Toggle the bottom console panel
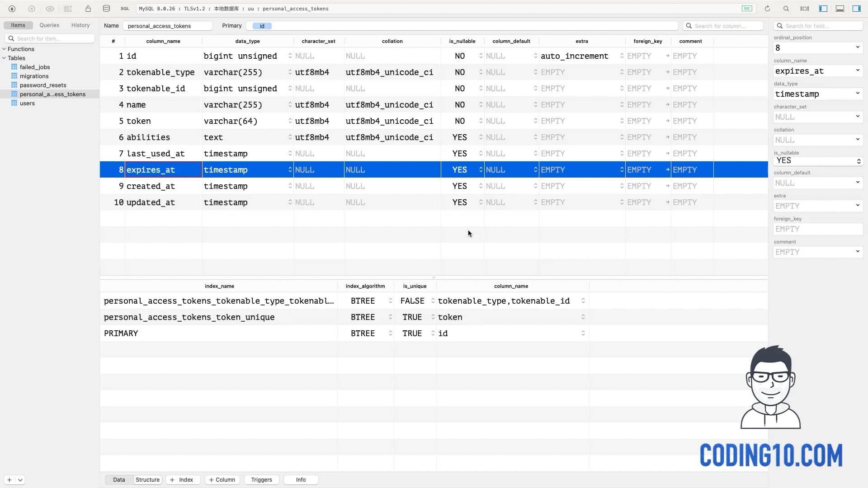 tap(840, 9)
